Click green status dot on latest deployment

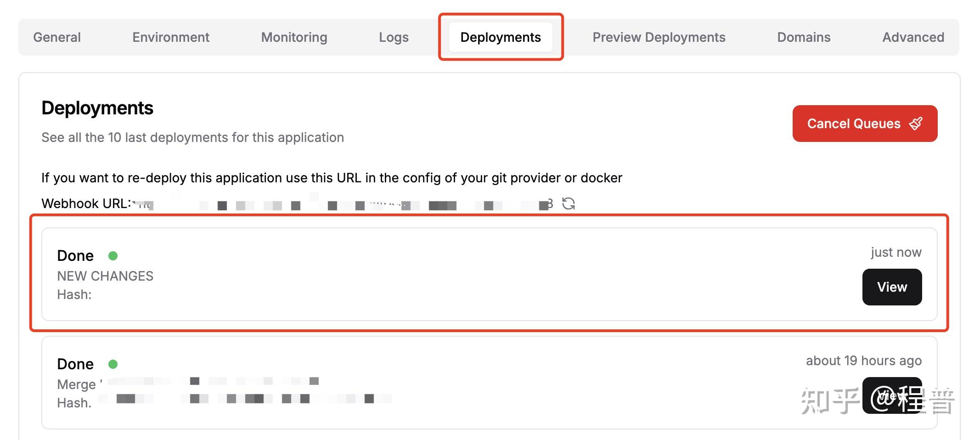pos(113,255)
